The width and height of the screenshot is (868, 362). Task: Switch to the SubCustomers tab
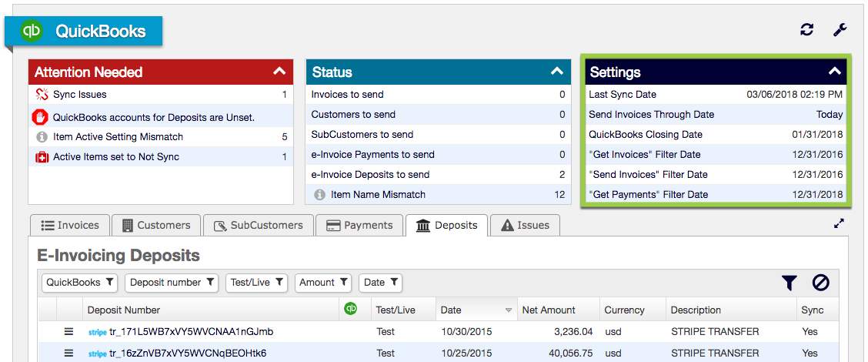click(259, 225)
